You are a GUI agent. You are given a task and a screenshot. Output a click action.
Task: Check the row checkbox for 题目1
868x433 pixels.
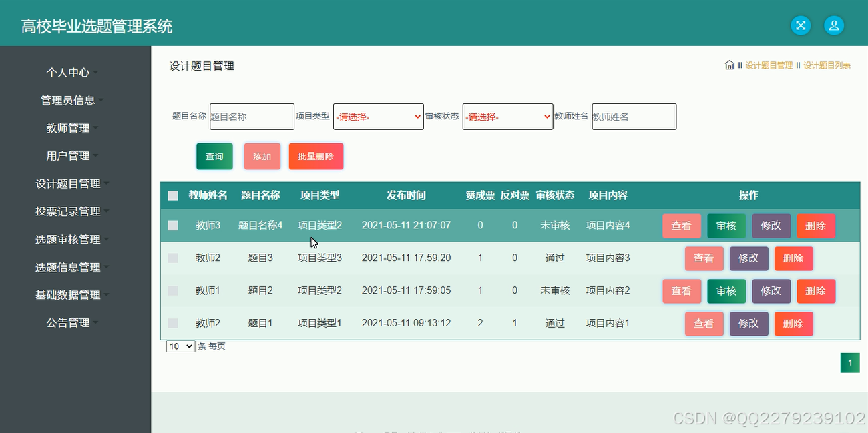(x=173, y=323)
